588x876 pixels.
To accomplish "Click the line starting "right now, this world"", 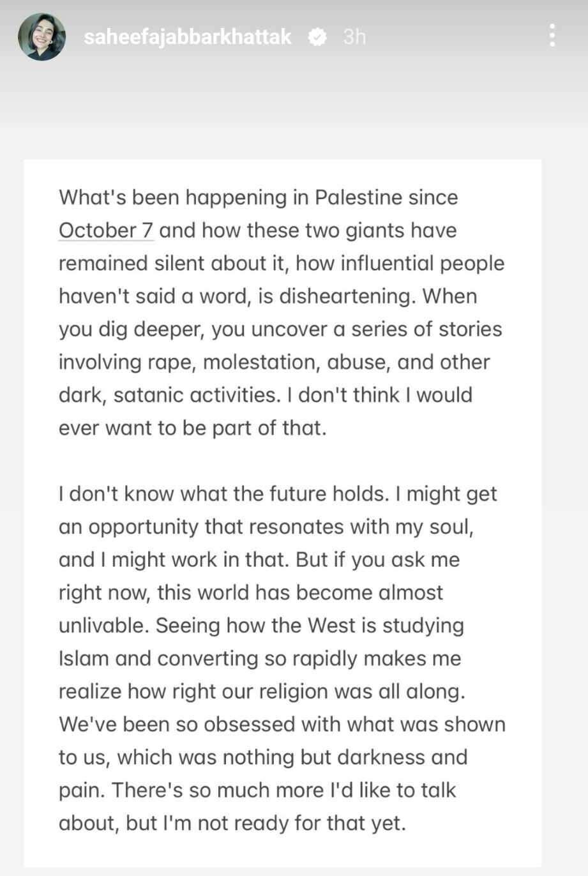I will pyautogui.click(x=250, y=593).
